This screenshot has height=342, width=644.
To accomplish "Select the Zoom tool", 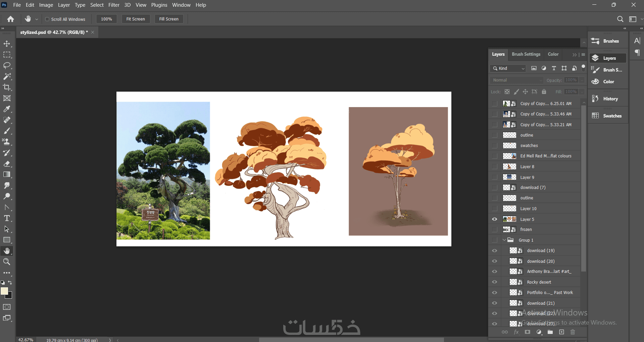I will click(7, 262).
